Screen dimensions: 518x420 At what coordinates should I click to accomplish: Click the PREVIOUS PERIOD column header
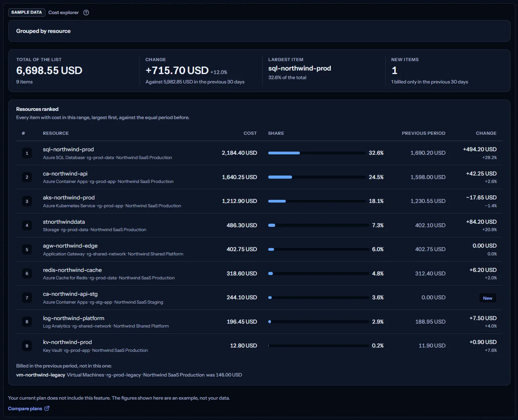click(424, 133)
